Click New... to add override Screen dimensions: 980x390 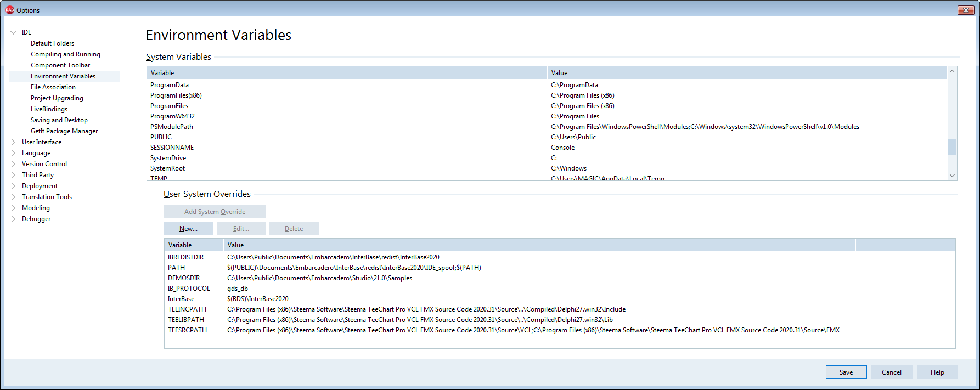(x=189, y=229)
